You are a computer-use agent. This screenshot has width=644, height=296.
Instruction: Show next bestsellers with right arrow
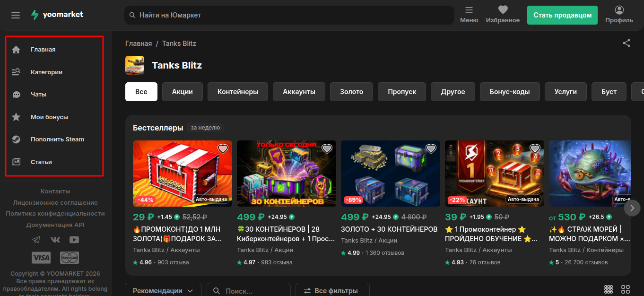pyautogui.click(x=632, y=208)
